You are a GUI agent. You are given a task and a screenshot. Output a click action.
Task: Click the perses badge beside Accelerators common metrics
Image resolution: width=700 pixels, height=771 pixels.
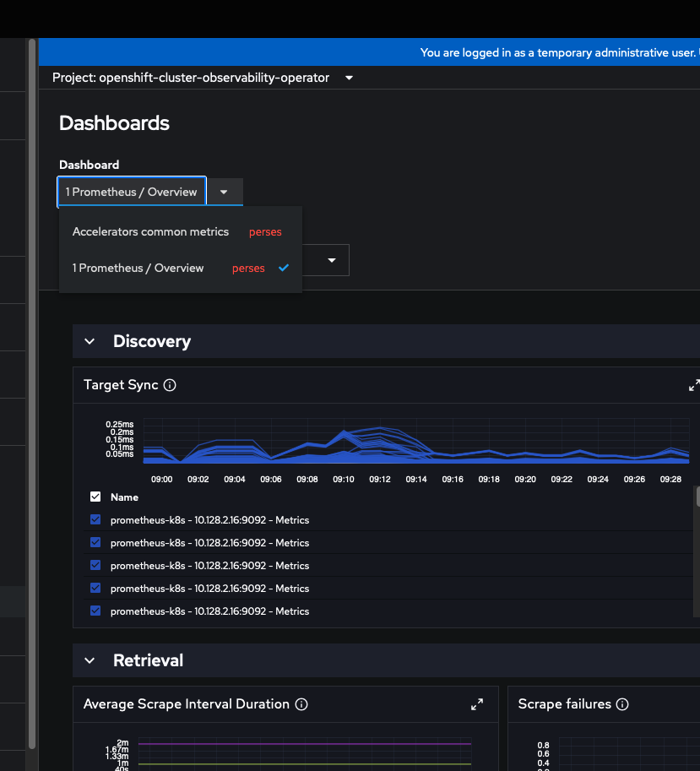click(265, 232)
